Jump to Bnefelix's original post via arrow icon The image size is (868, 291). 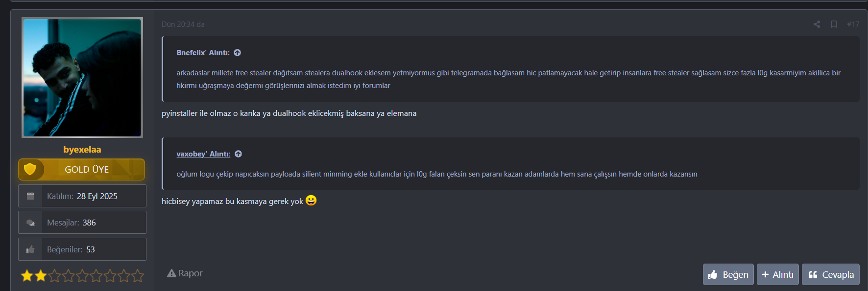point(238,53)
